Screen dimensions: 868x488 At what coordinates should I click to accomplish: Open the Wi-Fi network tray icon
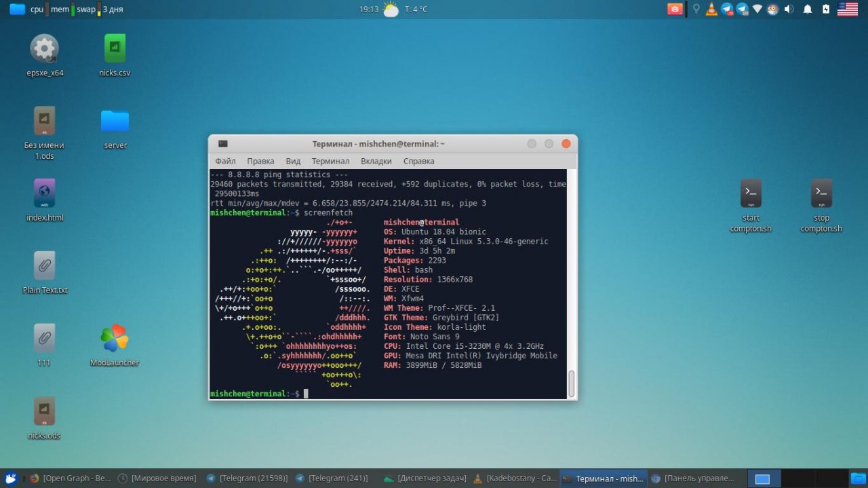[x=758, y=9]
